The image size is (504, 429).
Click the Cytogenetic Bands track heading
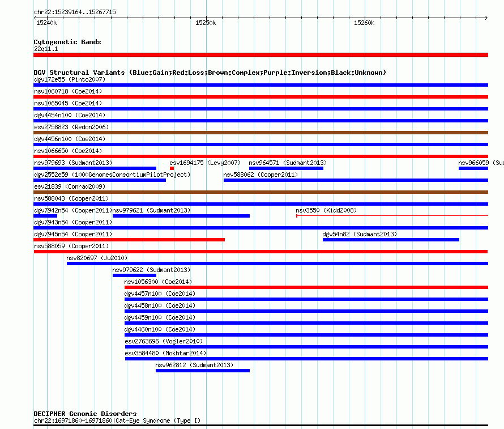[67, 42]
